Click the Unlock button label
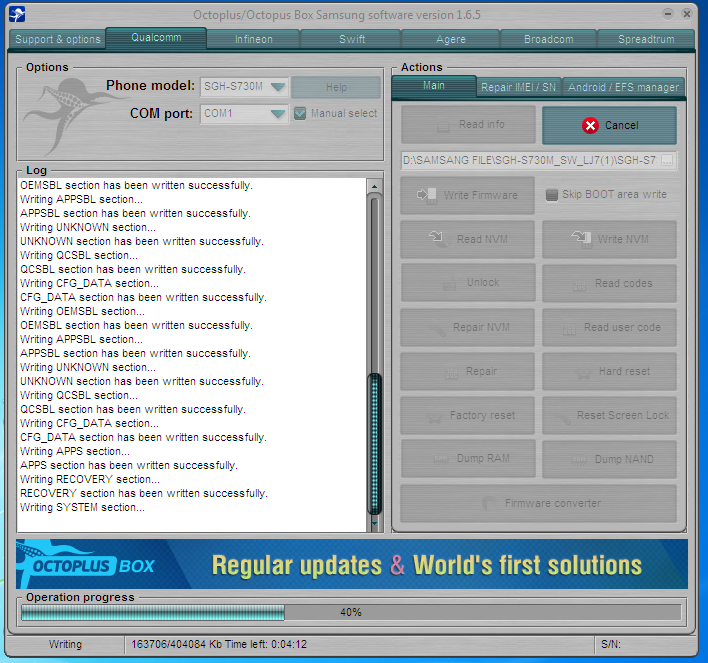The width and height of the screenshot is (708, 663). click(483, 282)
